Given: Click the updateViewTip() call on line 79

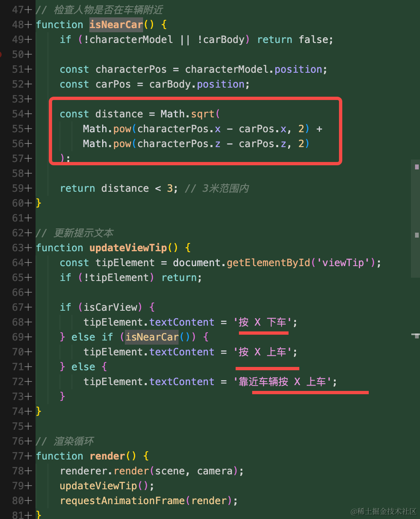Looking at the screenshot, I should click(x=104, y=486).
